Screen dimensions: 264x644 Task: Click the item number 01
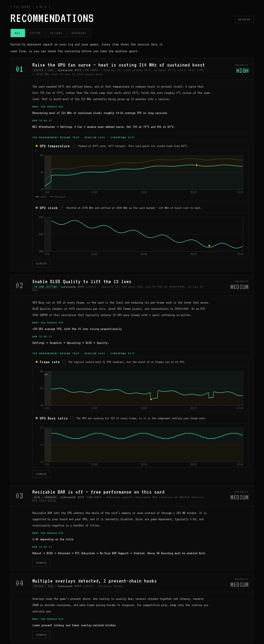pos(19,69)
